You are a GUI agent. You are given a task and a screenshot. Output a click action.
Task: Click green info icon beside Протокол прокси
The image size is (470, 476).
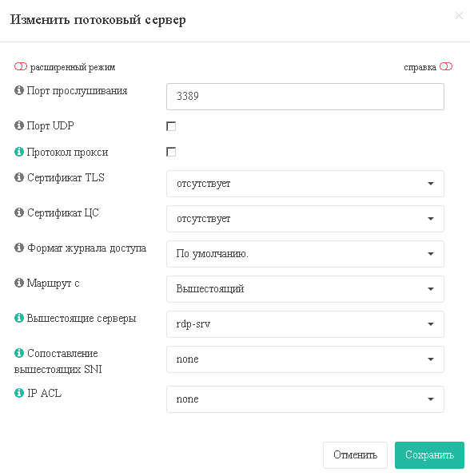[19, 152]
